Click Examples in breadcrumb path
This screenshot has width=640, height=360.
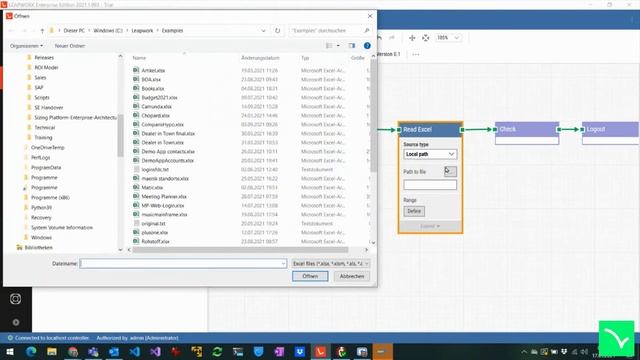(x=172, y=31)
